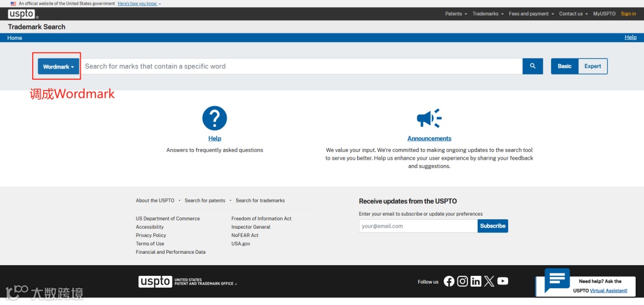Open Financial and Performance Data link
The width and height of the screenshot is (644, 305).
pyautogui.click(x=171, y=252)
